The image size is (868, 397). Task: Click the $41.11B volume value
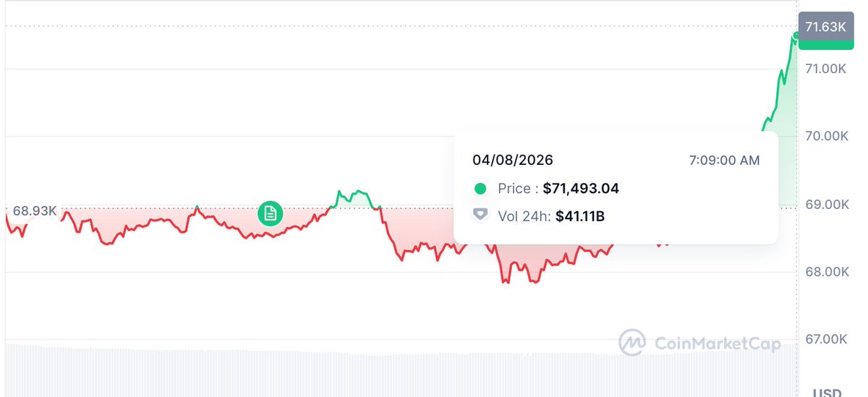[x=580, y=215]
